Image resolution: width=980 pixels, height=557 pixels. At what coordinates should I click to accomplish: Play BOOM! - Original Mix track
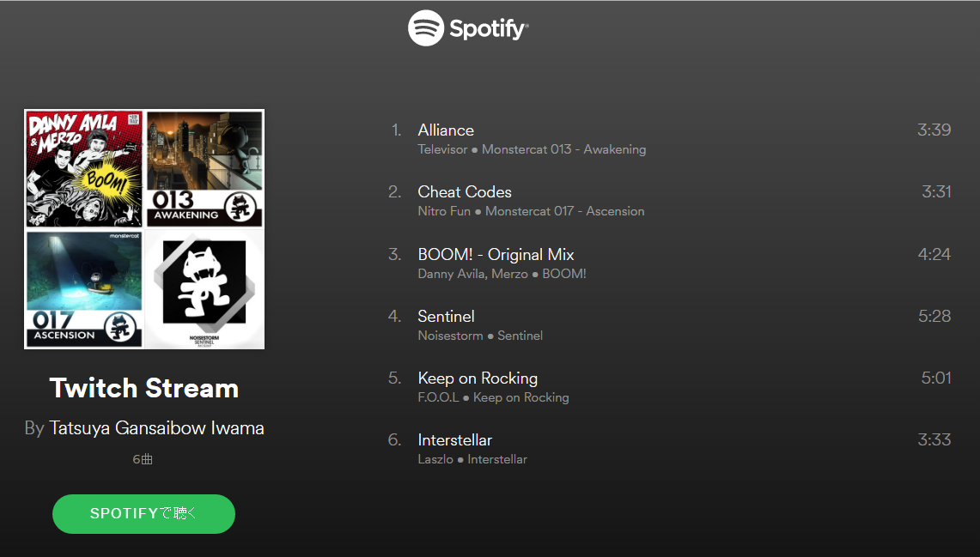pyautogui.click(x=669, y=263)
